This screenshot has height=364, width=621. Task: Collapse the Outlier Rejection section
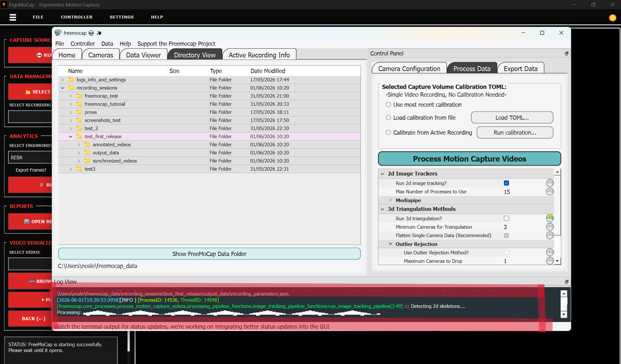pos(391,244)
